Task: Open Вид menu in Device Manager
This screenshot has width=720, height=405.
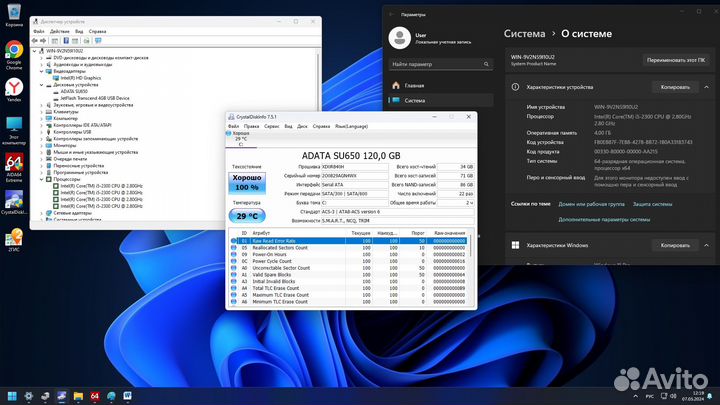Action: point(79,31)
